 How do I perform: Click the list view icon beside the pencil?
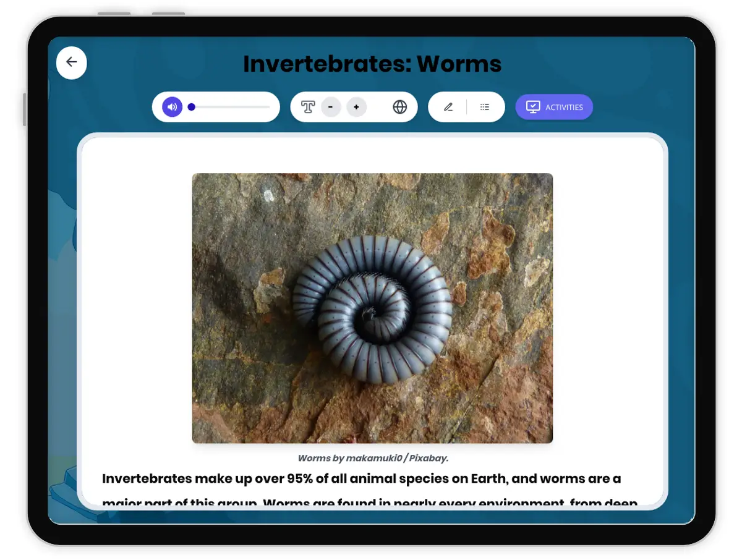pyautogui.click(x=485, y=106)
